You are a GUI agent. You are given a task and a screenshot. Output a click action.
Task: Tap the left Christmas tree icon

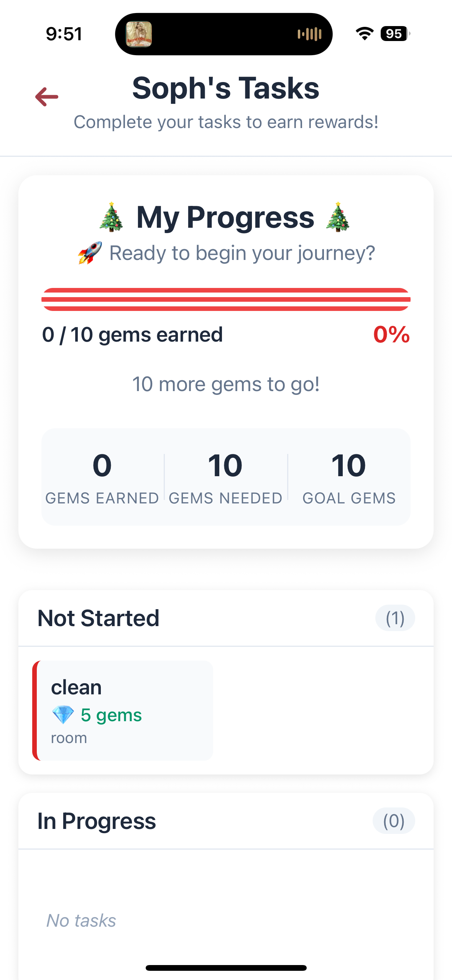click(111, 217)
